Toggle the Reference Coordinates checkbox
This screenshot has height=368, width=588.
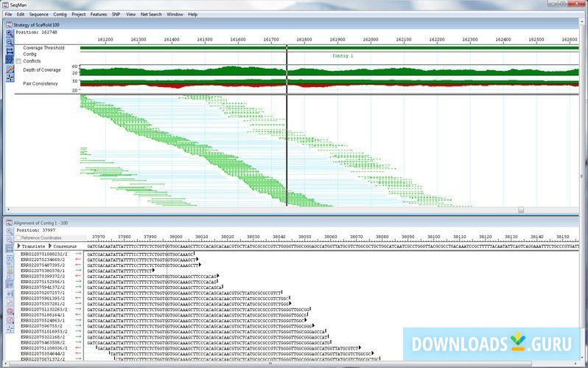(18, 237)
